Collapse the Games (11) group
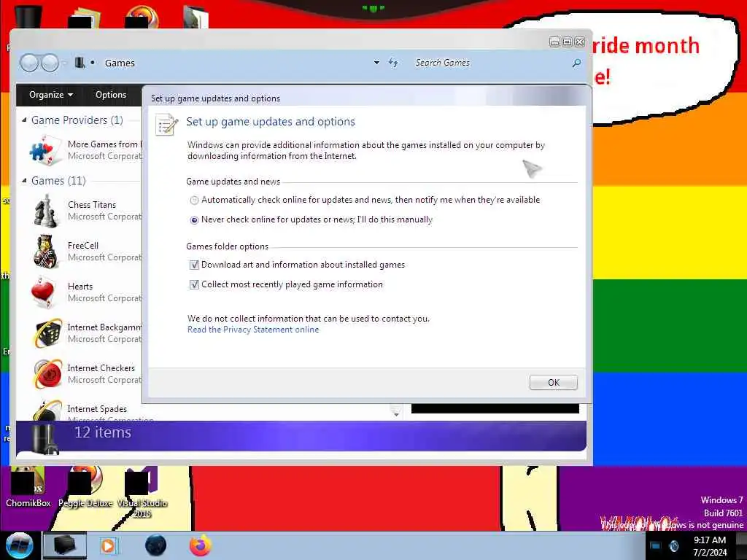Screen dimensions: 747x560 (x=24, y=181)
